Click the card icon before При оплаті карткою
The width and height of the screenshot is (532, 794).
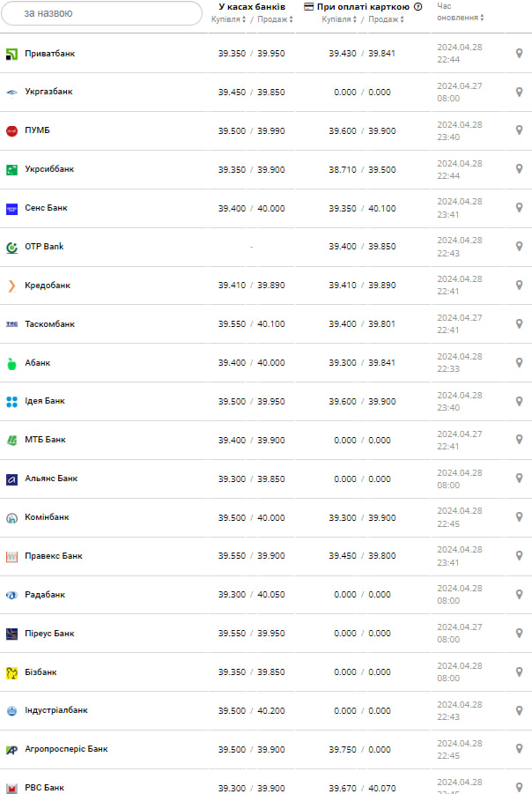click(309, 7)
